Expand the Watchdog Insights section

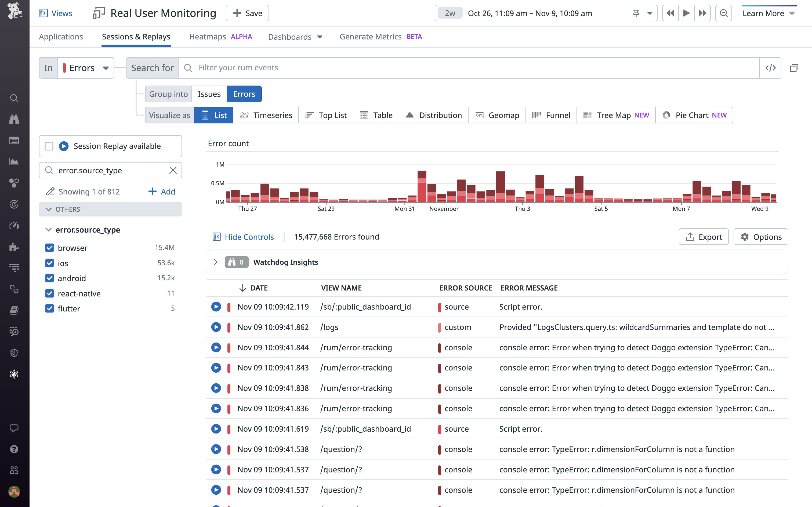[x=216, y=262]
